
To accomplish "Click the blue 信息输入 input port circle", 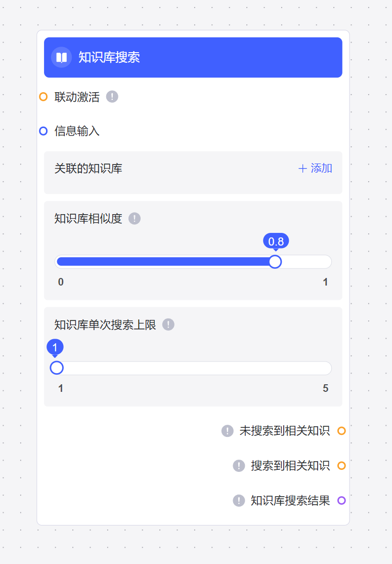I will [x=43, y=131].
